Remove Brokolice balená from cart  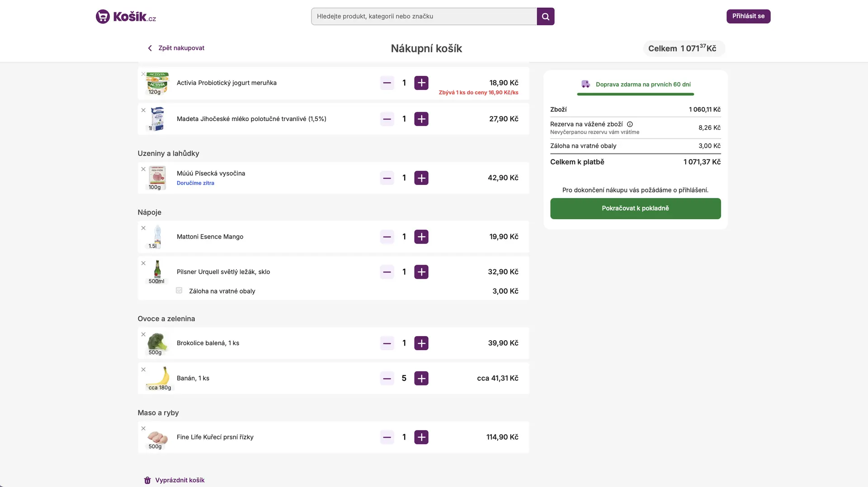pos(143,334)
